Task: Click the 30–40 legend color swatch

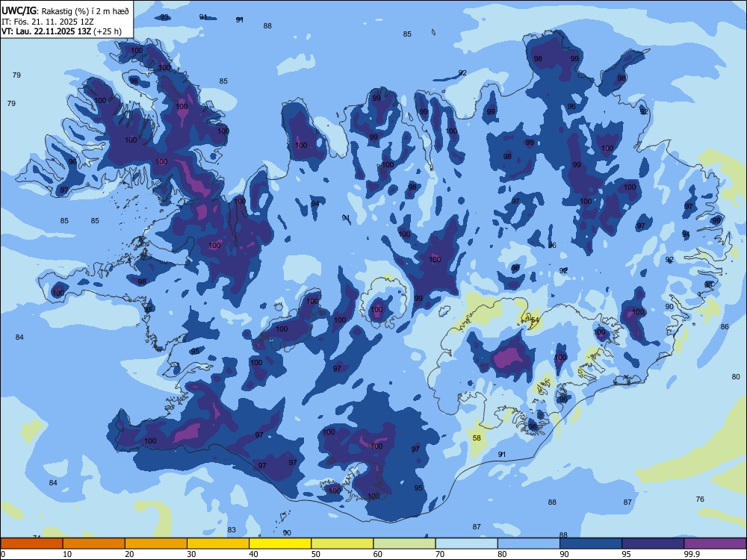Action: (x=218, y=544)
